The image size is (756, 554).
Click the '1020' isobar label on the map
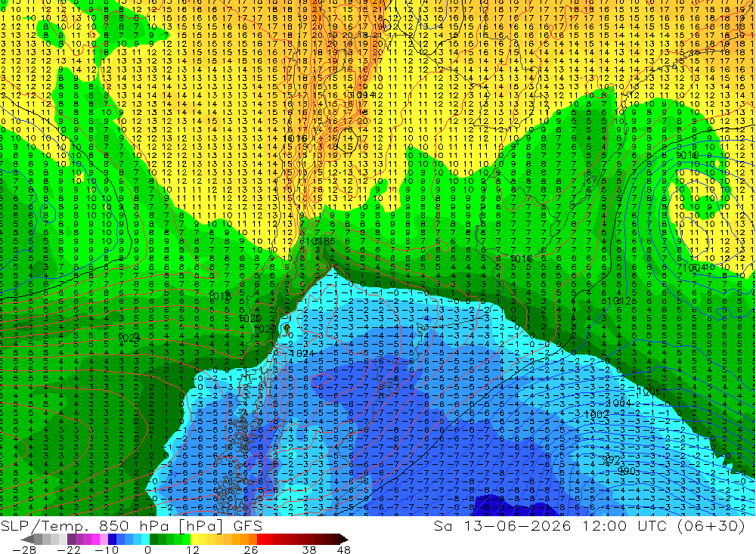click(249, 319)
